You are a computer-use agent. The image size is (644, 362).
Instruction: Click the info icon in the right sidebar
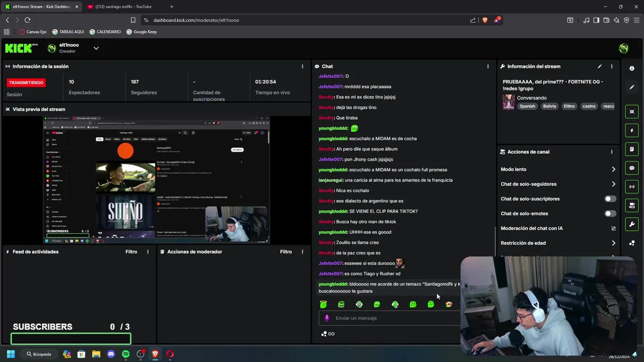(x=632, y=68)
